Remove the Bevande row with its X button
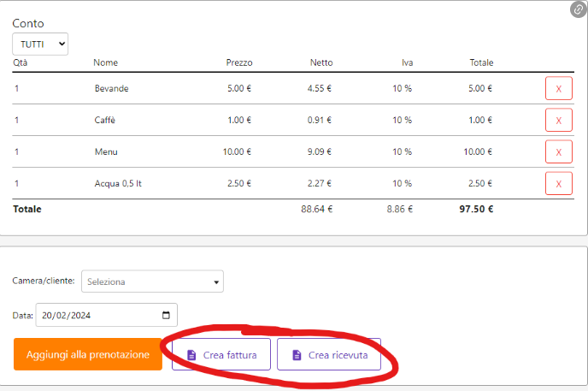This screenshot has width=588, height=391. pos(558,88)
